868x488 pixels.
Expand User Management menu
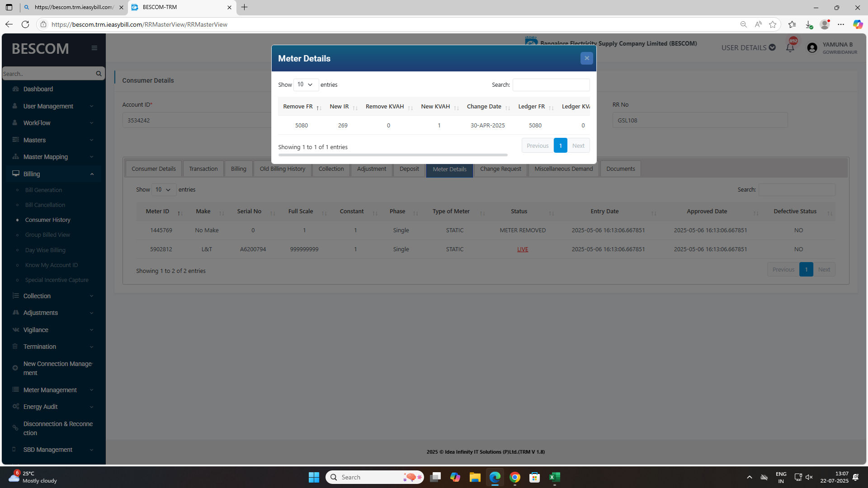(53, 106)
